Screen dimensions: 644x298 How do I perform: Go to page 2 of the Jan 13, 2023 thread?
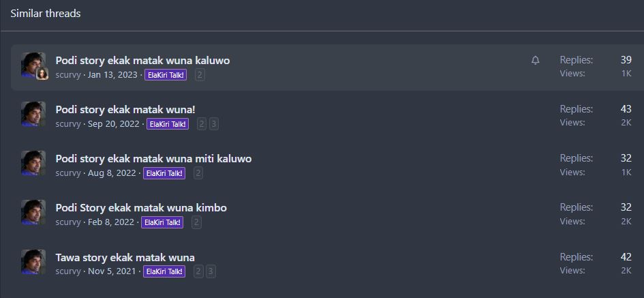pos(200,75)
